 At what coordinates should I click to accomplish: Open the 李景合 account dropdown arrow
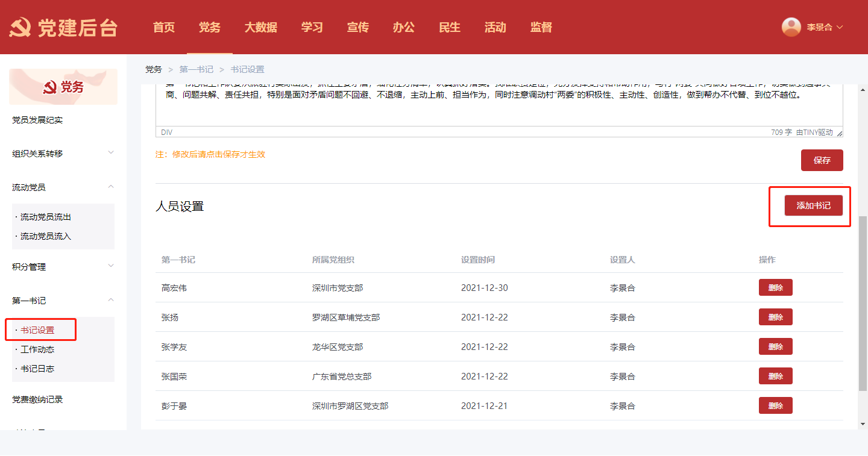(840, 27)
